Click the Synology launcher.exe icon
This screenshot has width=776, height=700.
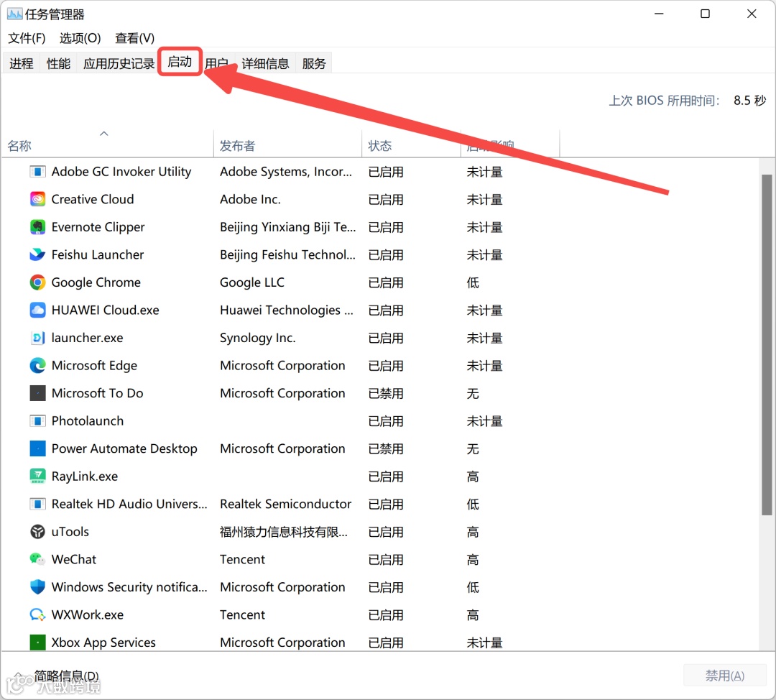[37, 338]
